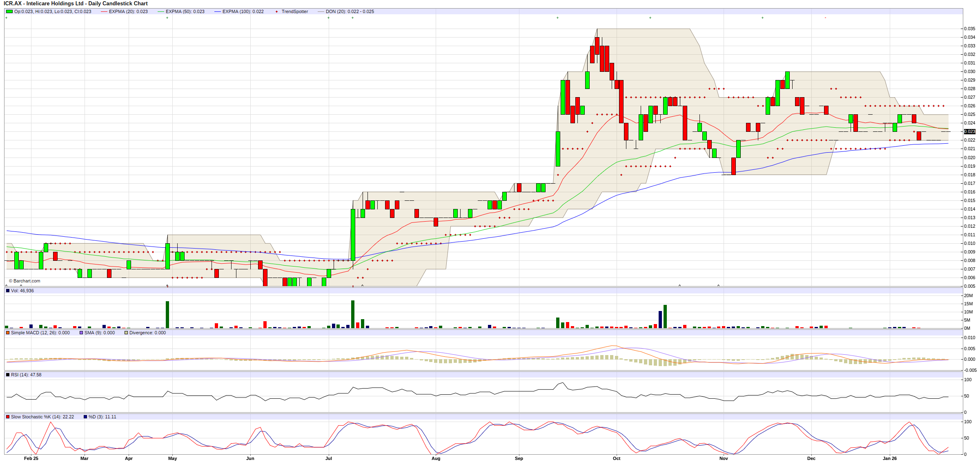
Task: Click the red Slow Stochastic %K swatch
Action: click(8, 417)
